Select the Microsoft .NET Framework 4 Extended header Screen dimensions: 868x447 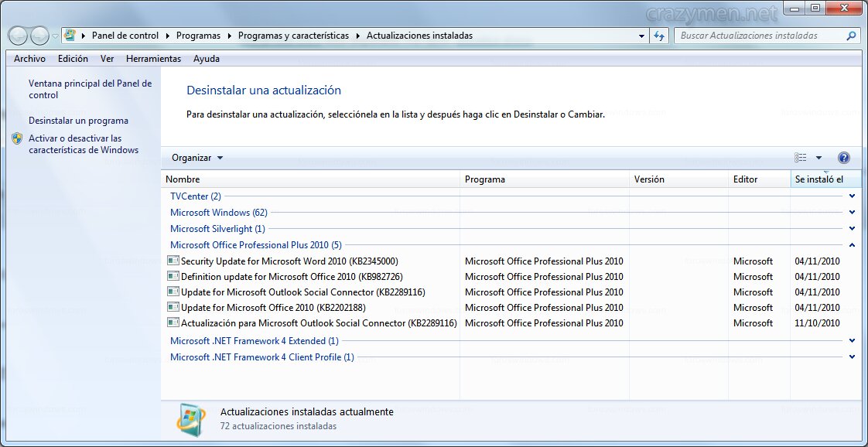pyautogui.click(x=254, y=341)
